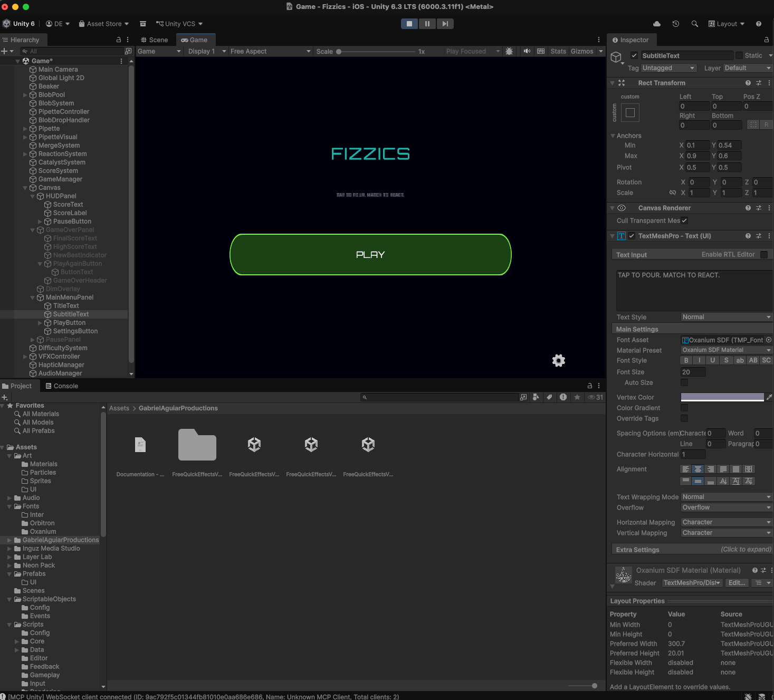Enable the Color Gradient checkbox
The image size is (774, 700).
point(684,408)
